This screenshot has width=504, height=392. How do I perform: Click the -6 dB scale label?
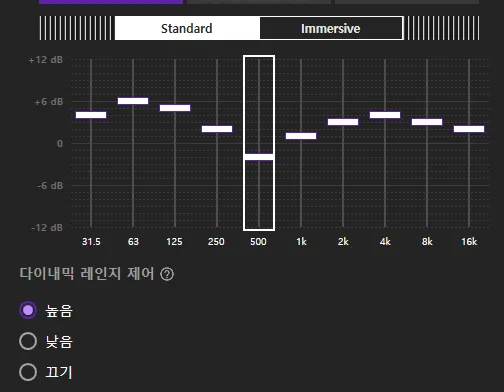[50, 186]
